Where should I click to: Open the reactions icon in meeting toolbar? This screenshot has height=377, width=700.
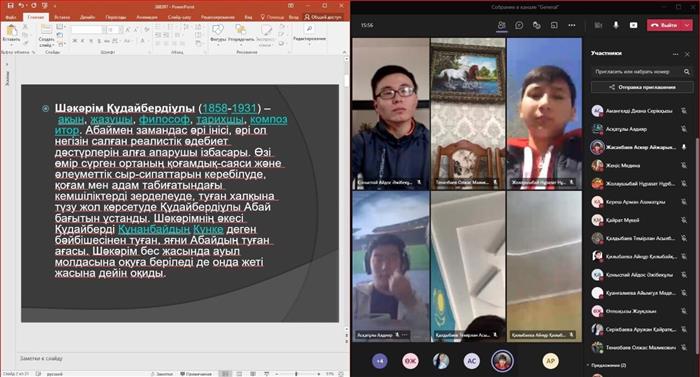[537, 25]
